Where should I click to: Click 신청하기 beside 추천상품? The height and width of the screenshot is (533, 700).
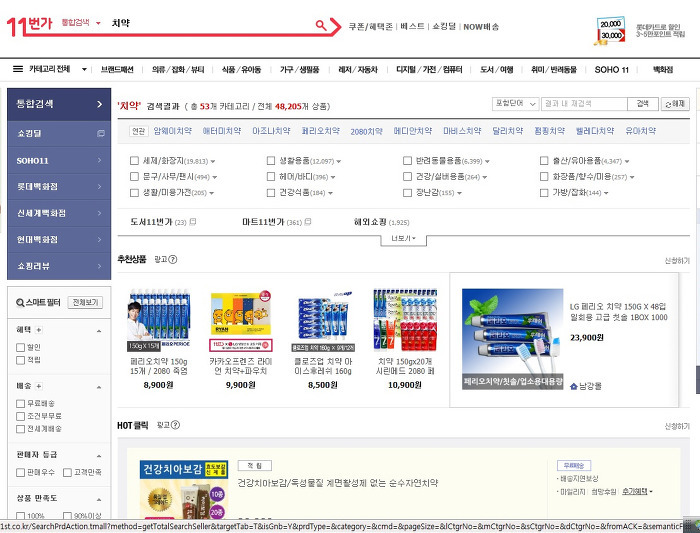click(677, 261)
